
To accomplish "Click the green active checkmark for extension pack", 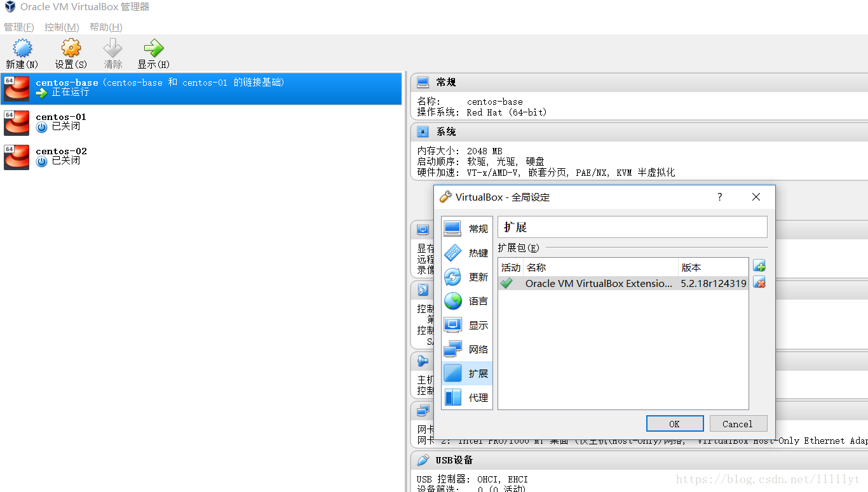I will [506, 284].
